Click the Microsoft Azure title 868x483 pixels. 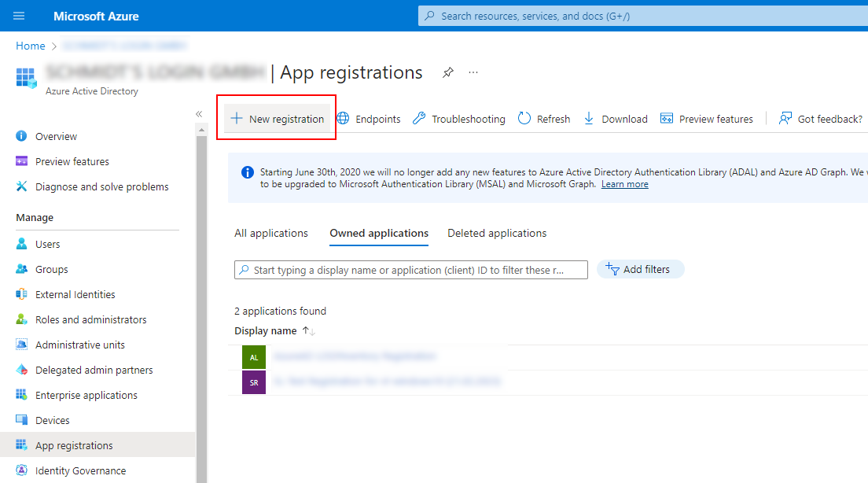[96, 16]
